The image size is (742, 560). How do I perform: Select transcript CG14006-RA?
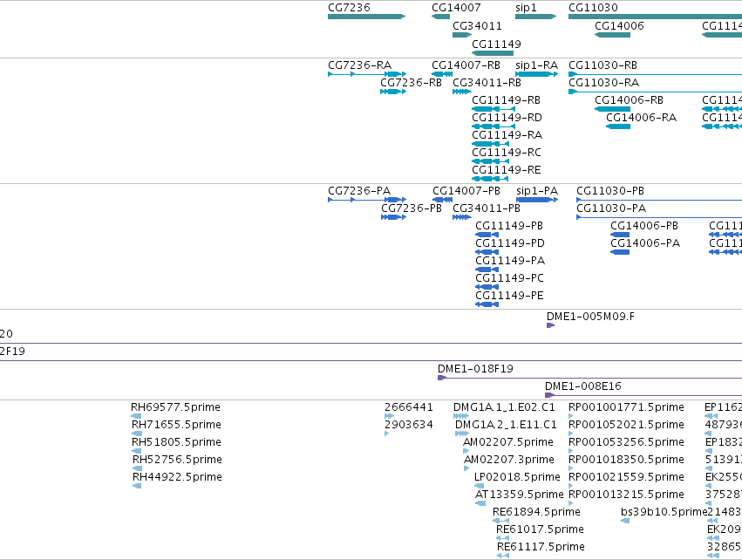[618, 126]
